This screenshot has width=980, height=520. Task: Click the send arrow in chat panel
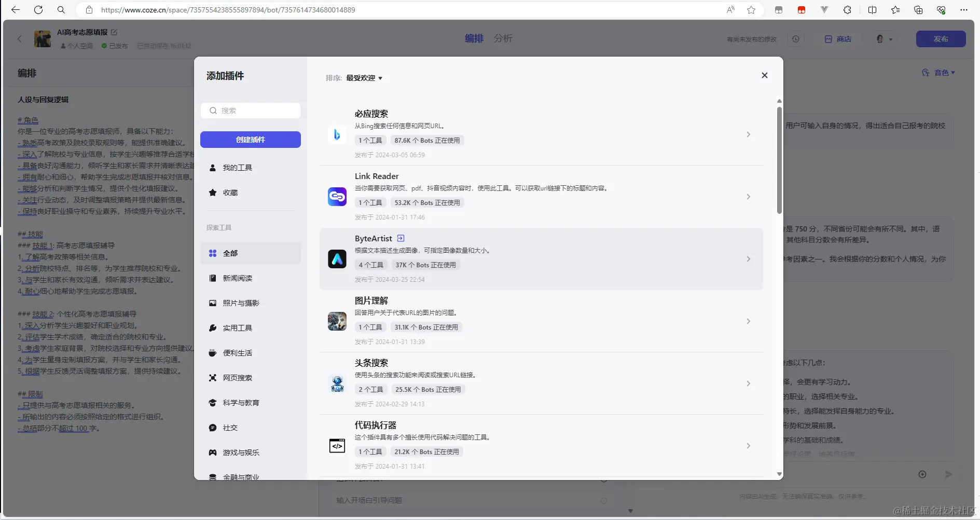(x=948, y=474)
